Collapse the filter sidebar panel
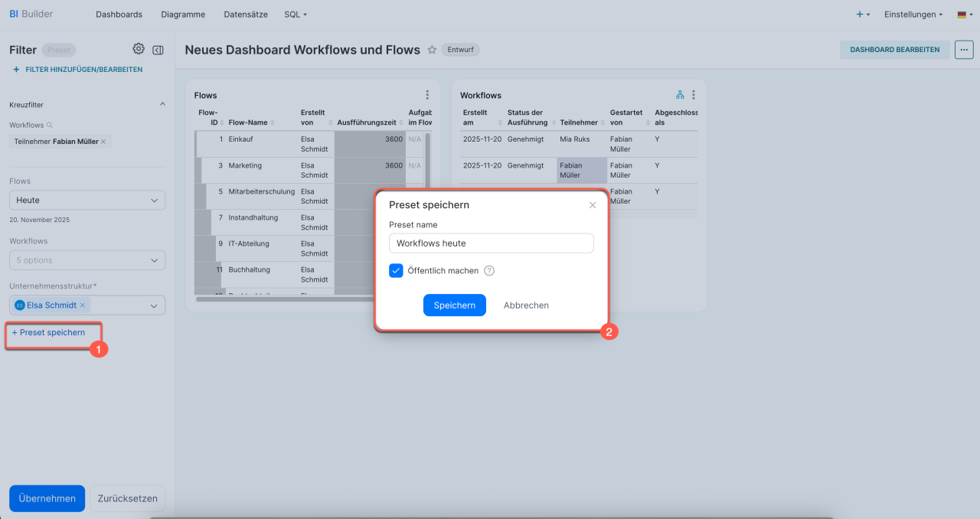The width and height of the screenshot is (980, 519). tap(158, 50)
